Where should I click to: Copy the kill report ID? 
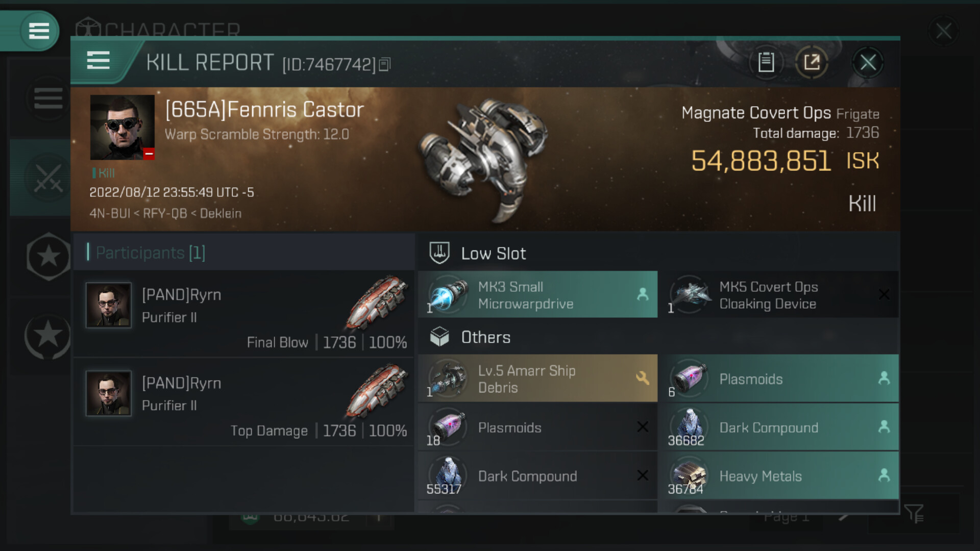385,64
